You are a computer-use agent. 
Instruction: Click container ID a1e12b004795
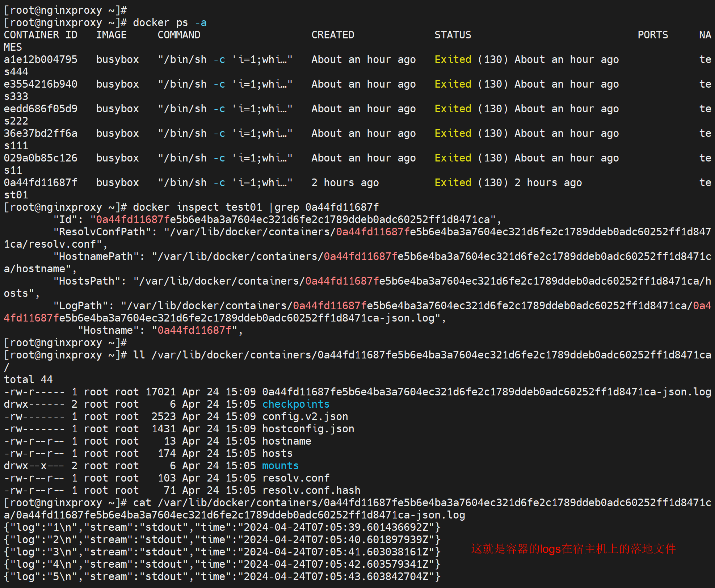(x=41, y=59)
